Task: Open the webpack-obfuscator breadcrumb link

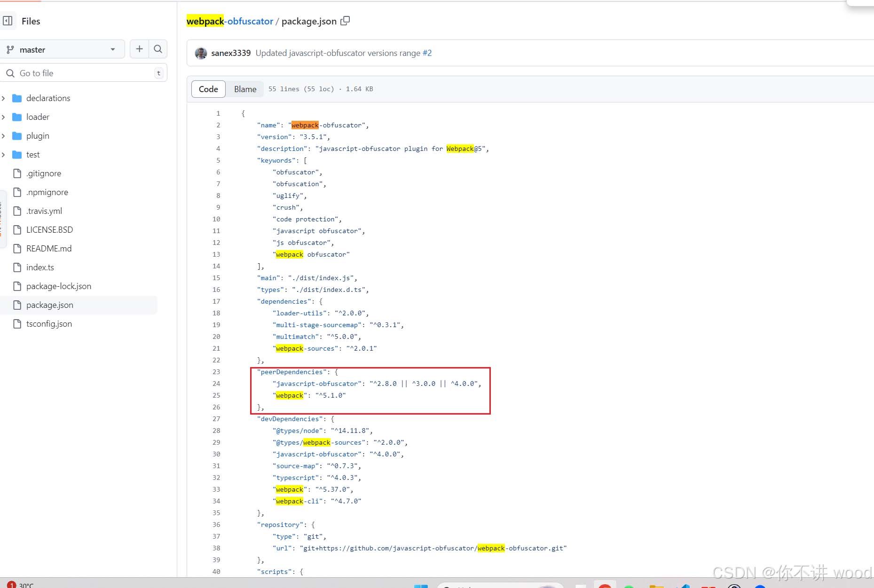Action: tap(229, 21)
